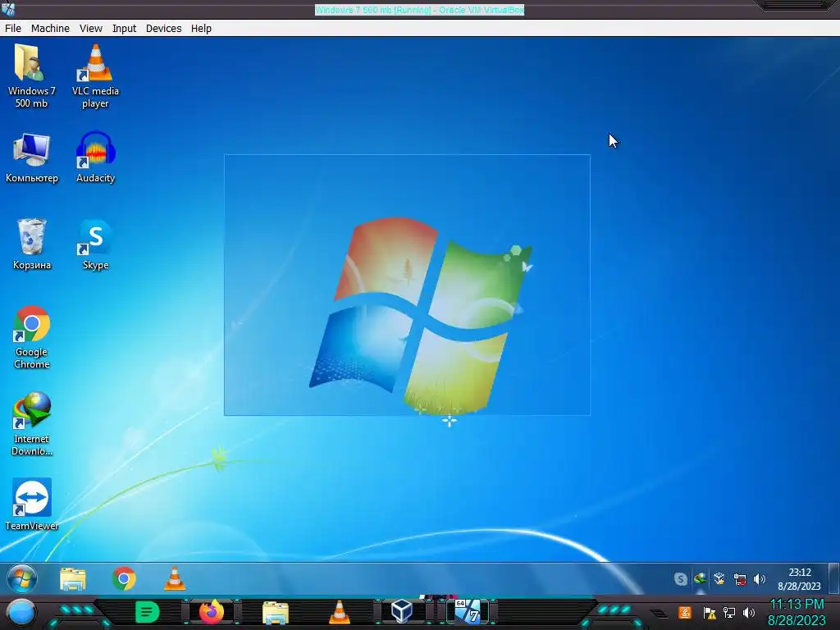The image size is (840, 630).
Task: Select the Компьютер desktop icon
Action: tap(32, 157)
